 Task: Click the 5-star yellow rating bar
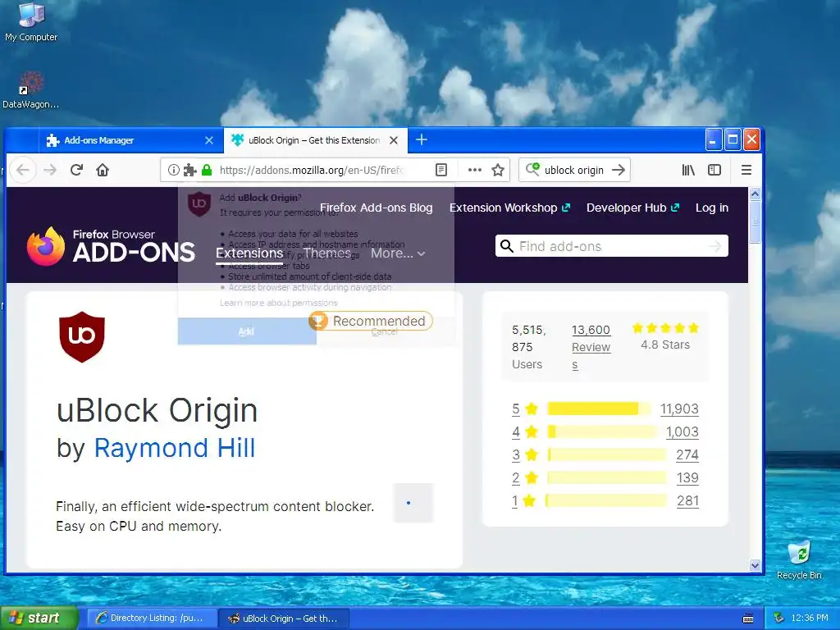pyautogui.click(x=599, y=409)
